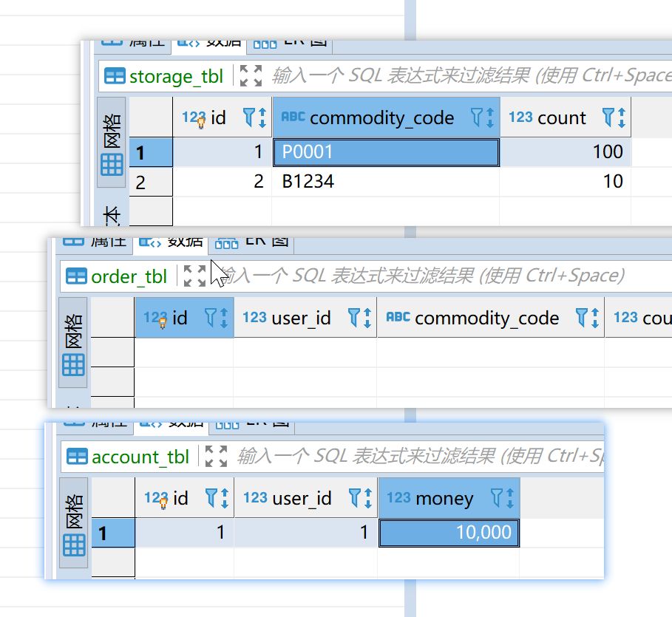Click the account_tbl table icon
Image resolution: width=672 pixels, height=617 pixels.
point(78,457)
